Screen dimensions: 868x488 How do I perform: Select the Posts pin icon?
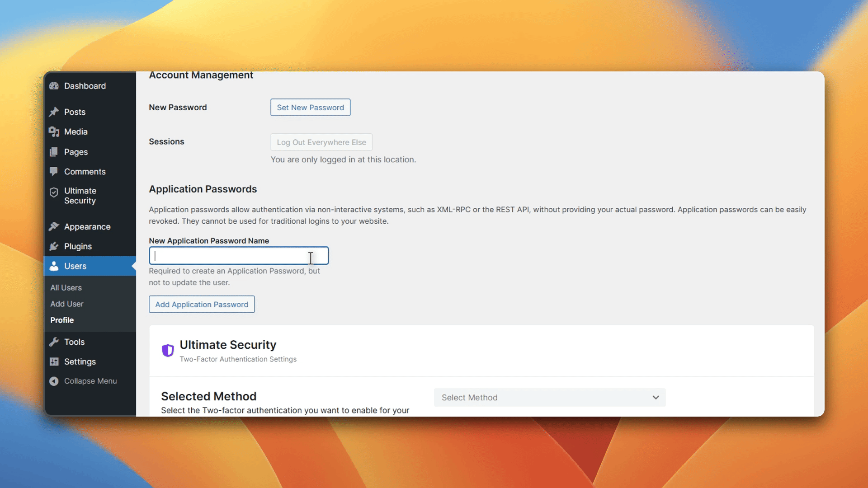54,112
